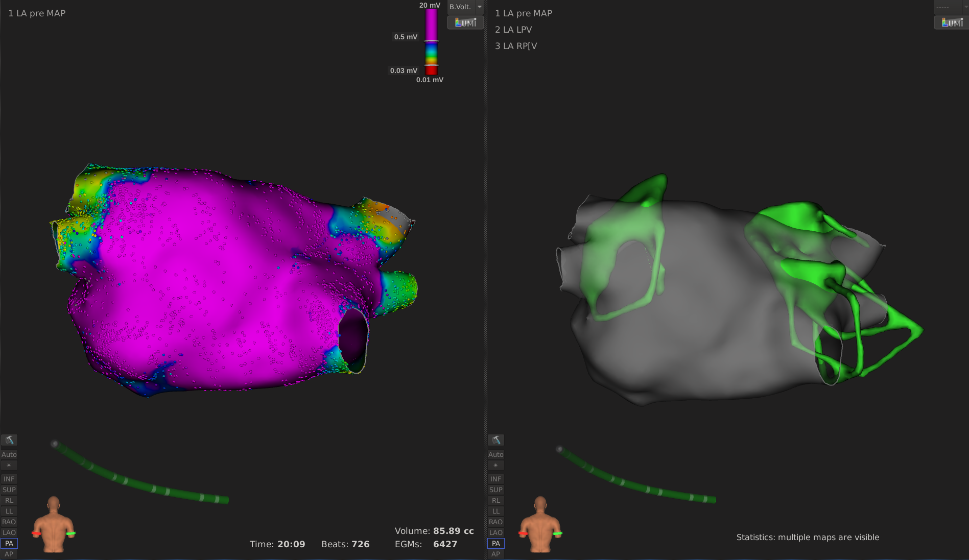
Task: Click the asterisk button in left panel
Action: click(x=9, y=466)
